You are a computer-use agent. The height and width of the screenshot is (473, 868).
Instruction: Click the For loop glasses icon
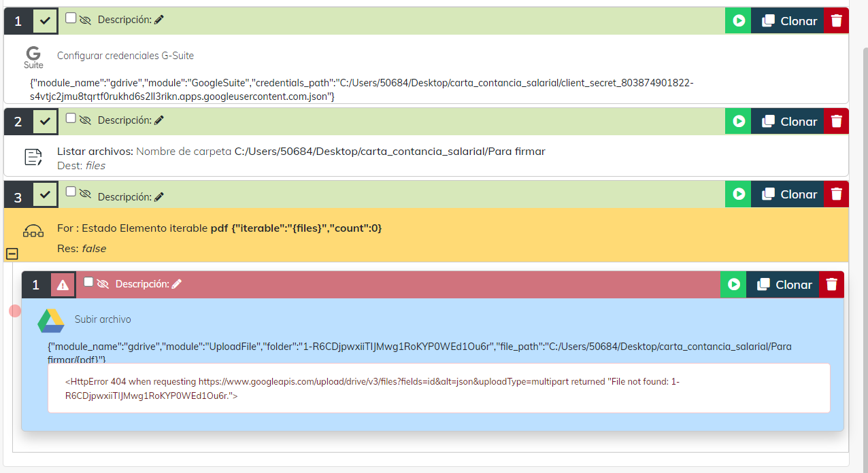tap(33, 231)
